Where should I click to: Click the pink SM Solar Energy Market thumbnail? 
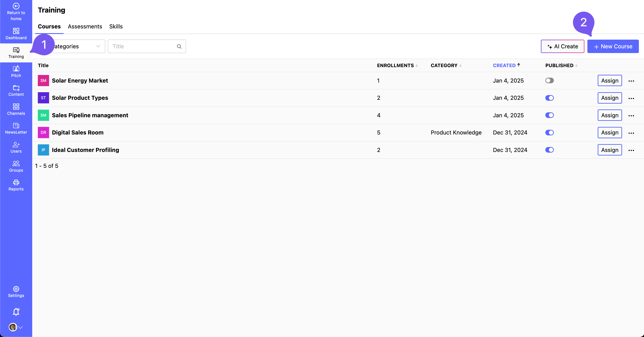coord(43,81)
